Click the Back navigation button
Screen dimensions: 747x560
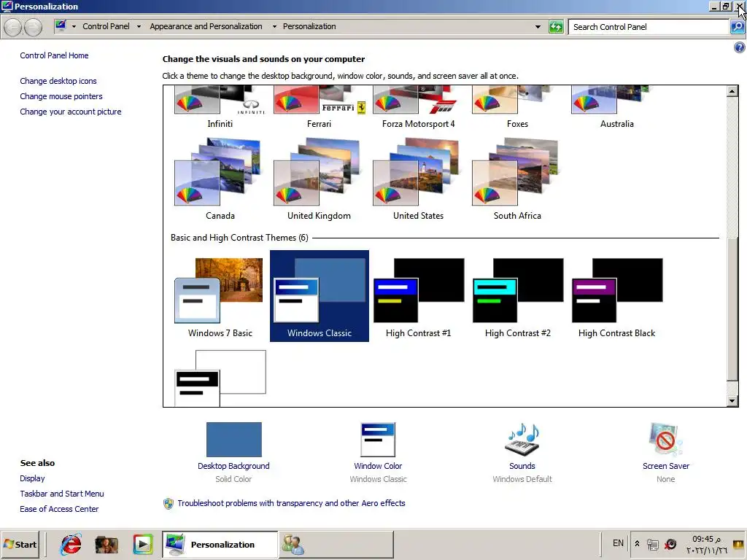[x=13, y=27]
